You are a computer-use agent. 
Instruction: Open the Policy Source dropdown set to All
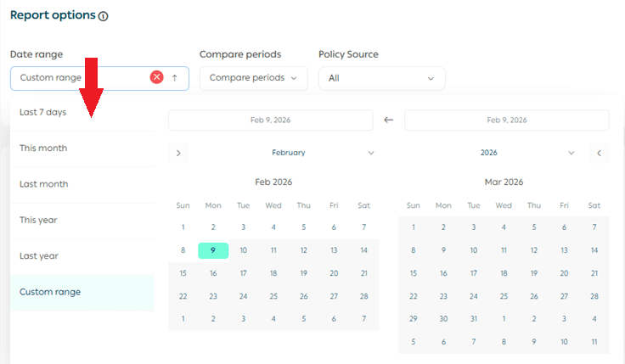click(381, 78)
